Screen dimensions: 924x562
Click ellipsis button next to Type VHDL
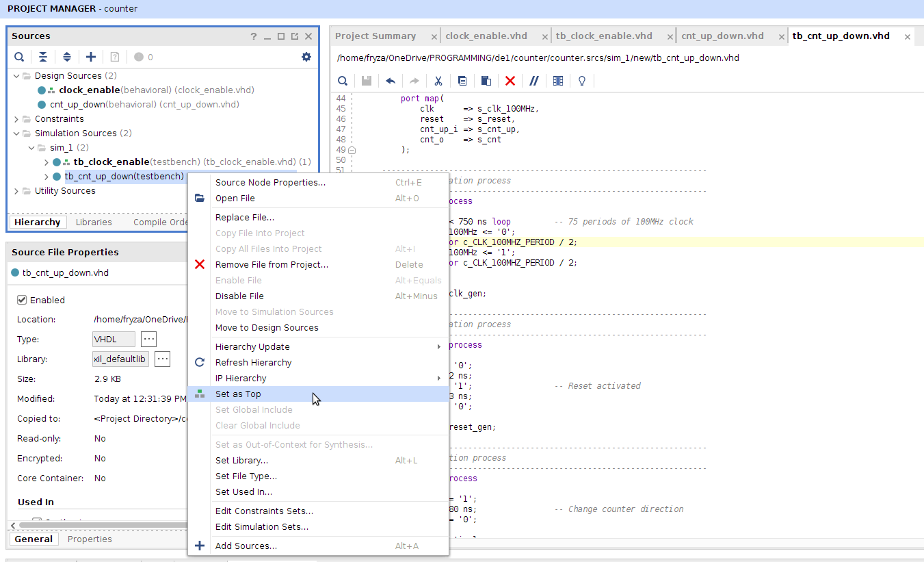click(148, 339)
